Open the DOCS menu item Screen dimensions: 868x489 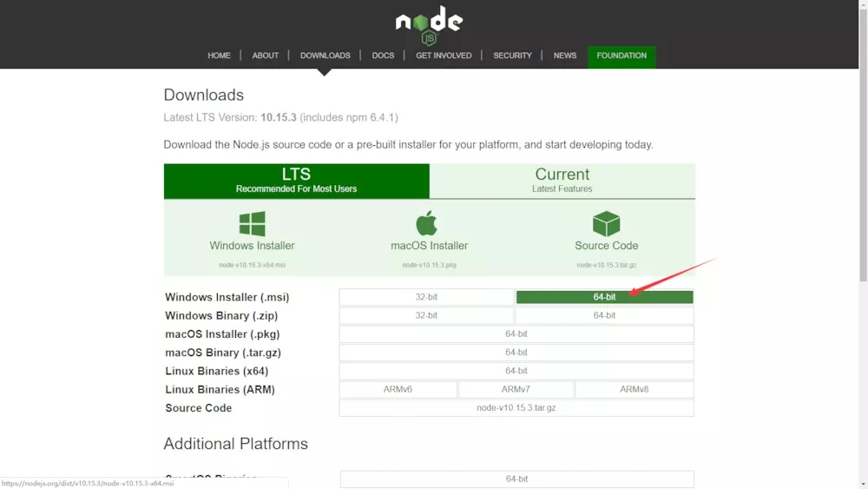(383, 56)
